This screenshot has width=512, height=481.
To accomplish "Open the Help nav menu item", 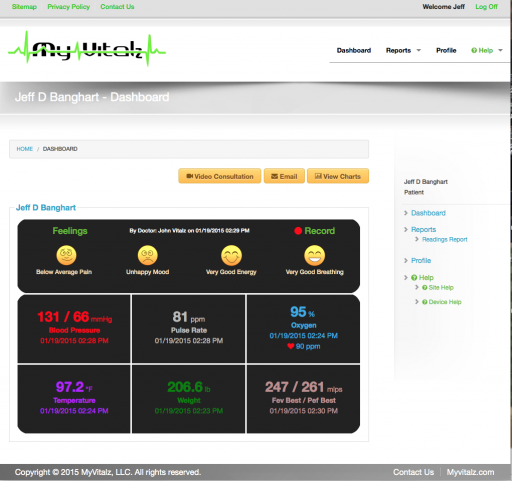I will click(x=486, y=50).
